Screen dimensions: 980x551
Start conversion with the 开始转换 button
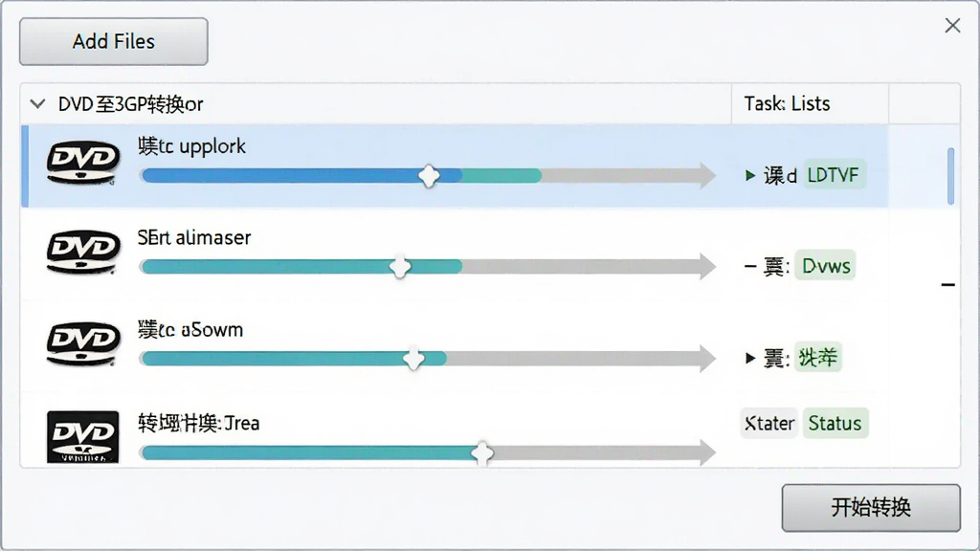pyautogui.click(x=871, y=507)
